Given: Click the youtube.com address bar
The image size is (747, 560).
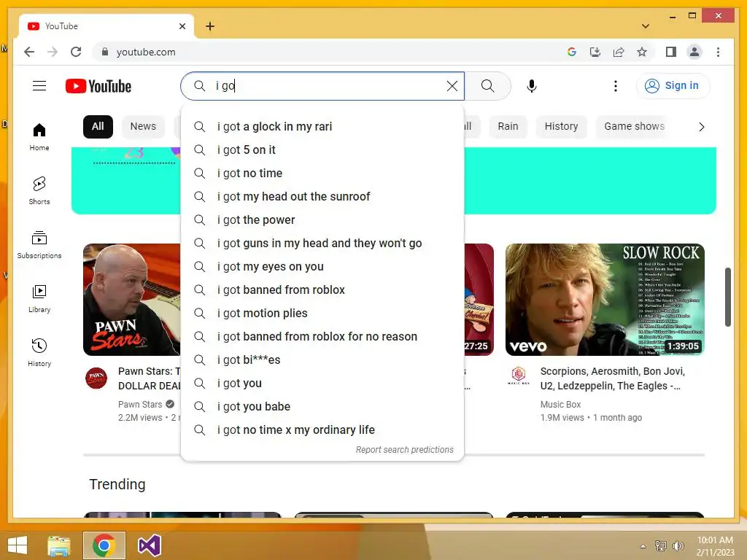Looking at the screenshot, I should coord(329,52).
